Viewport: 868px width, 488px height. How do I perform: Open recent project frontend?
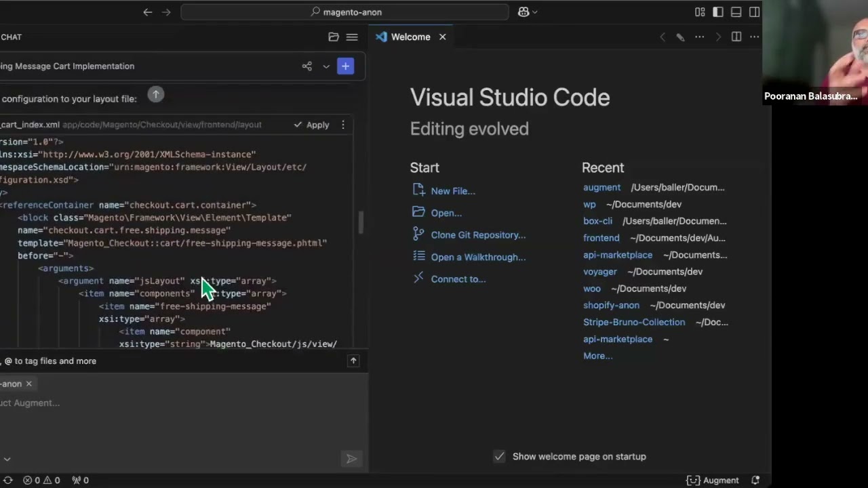601,238
